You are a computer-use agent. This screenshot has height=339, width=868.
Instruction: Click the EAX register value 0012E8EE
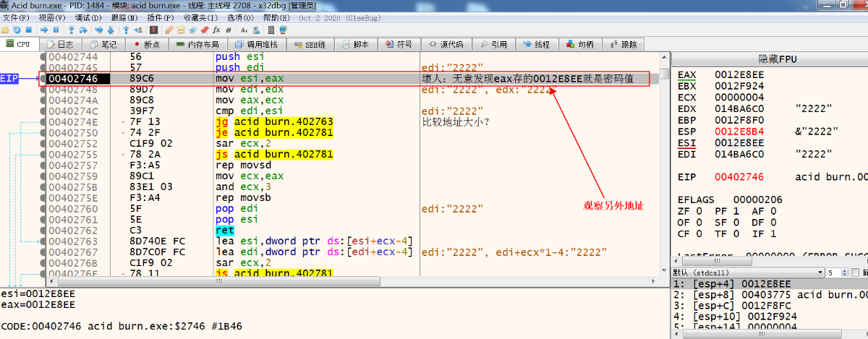coord(739,74)
